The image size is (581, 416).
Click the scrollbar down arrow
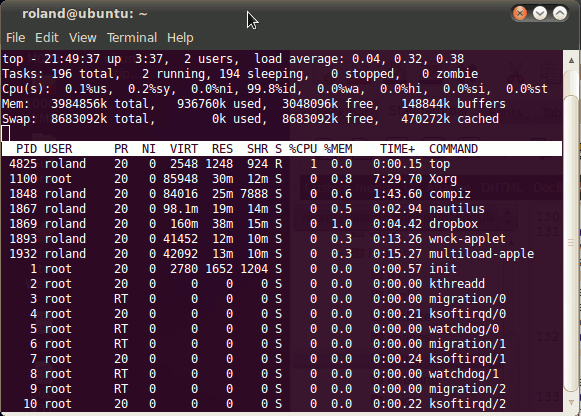(x=571, y=402)
